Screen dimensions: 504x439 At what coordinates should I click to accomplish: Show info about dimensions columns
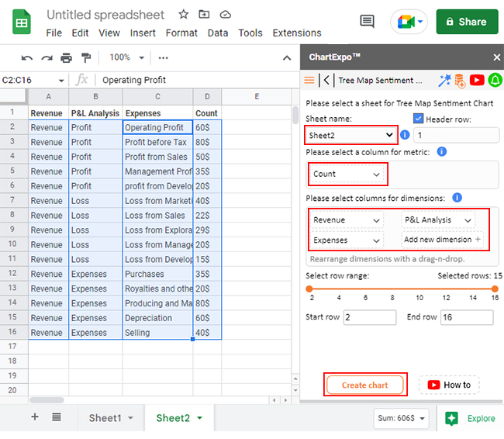point(457,198)
